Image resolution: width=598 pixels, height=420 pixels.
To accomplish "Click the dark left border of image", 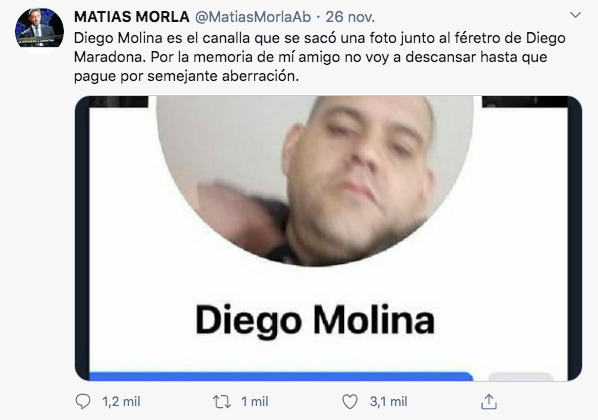I will pyautogui.click(x=82, y=238).
